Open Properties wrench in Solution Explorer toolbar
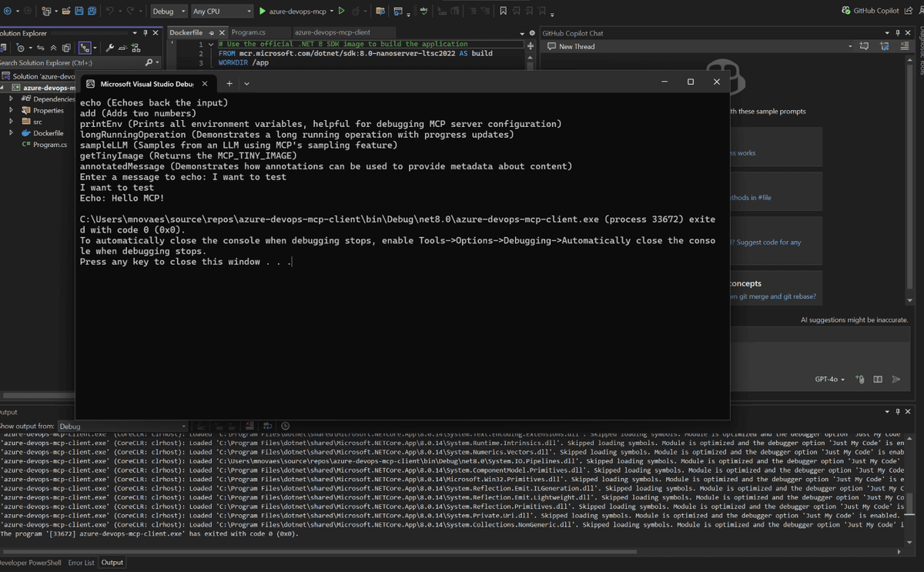 (x=110, y=48)
